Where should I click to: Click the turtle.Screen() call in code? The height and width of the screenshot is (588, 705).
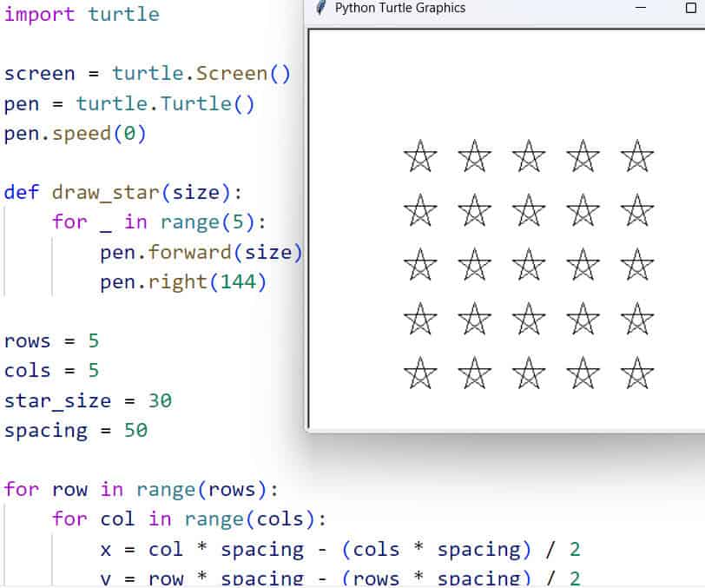[x=201, y=74]
